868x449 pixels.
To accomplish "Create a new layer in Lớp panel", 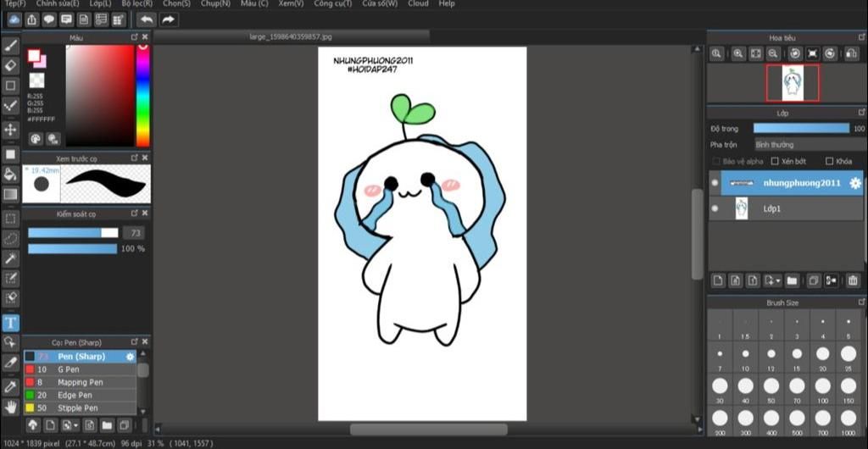I will pos(717,280).
